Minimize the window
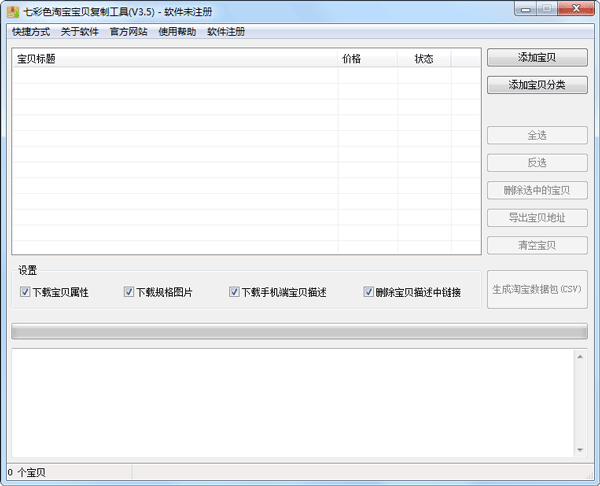 point(526,9)
